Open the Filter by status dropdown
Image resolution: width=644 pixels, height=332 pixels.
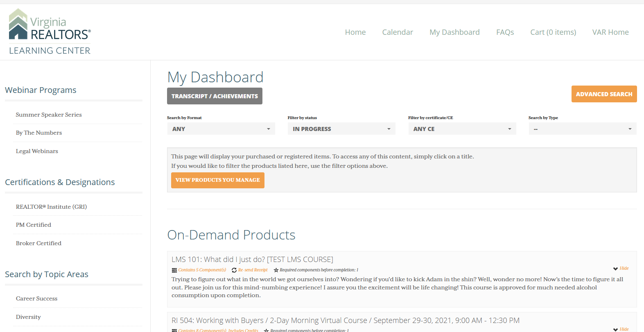pyautogui.click(x=341, y=129)
